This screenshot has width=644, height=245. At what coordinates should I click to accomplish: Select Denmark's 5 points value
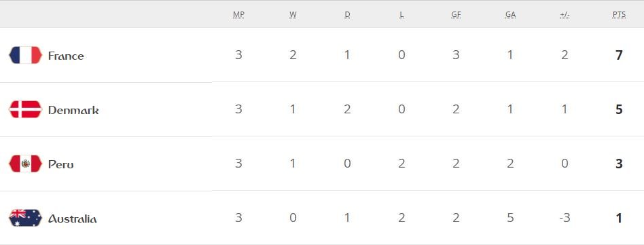(619, 109)
